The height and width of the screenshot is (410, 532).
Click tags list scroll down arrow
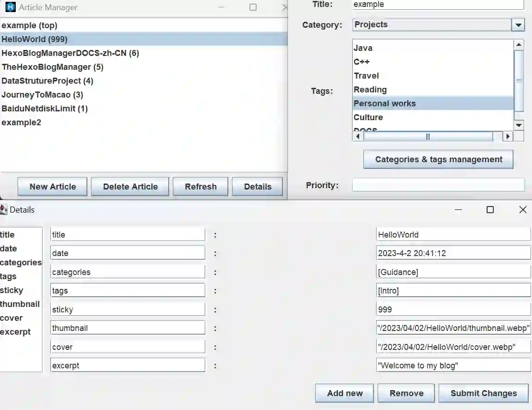click(519, 125)
